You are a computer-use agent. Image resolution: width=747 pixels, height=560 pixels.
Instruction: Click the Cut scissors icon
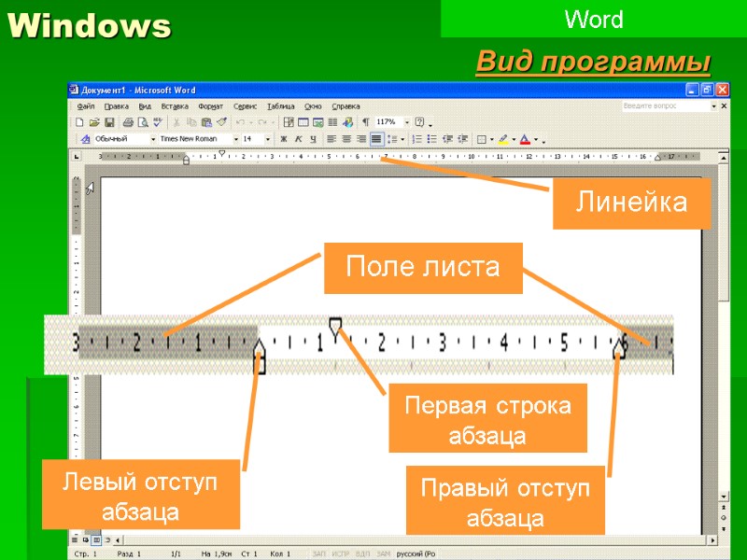176,122
